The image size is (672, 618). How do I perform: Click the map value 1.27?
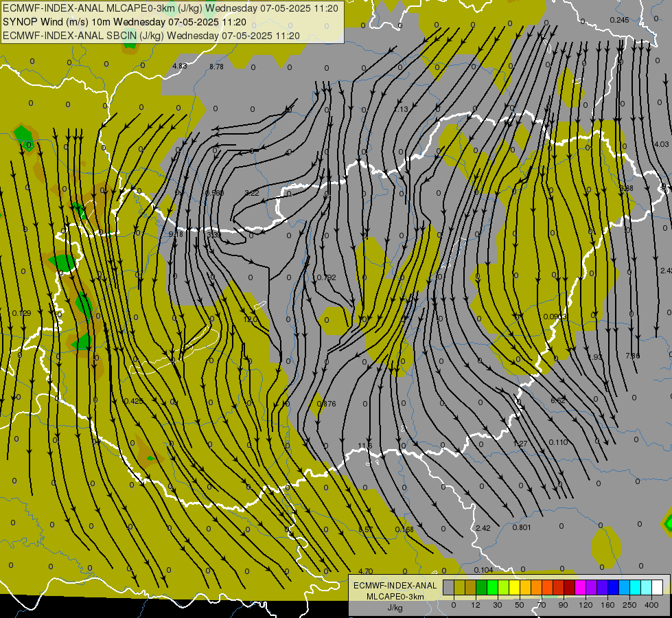coord(520,444)
